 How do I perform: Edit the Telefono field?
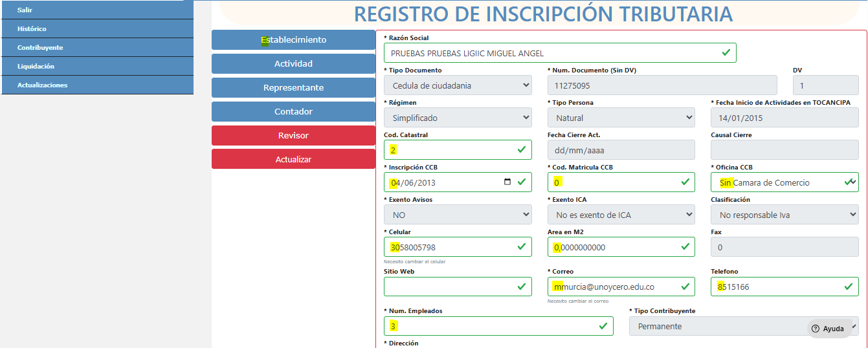point(785,287)
